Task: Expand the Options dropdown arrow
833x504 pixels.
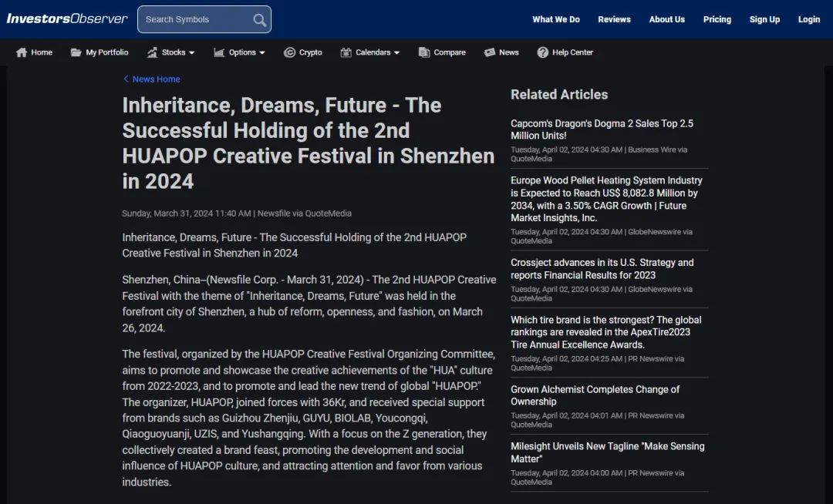Action: (262, 52)
